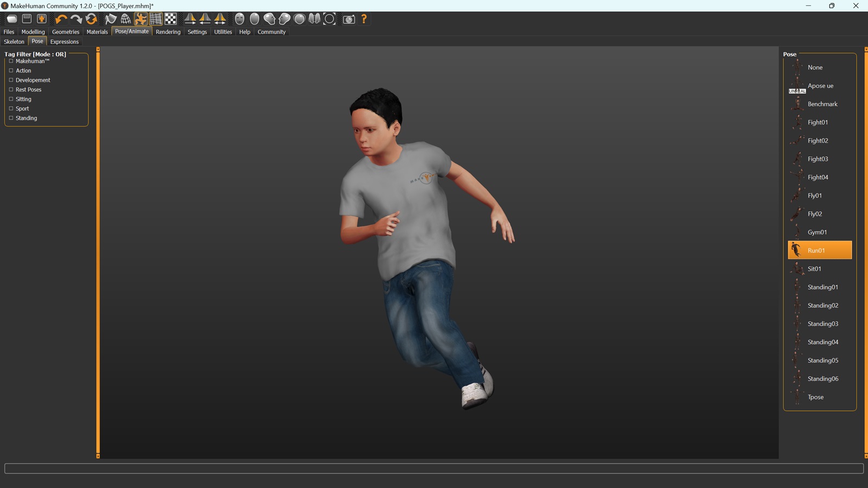Select the Standing01 pose
The image size is (868, 488).
(x=820, y=287)
